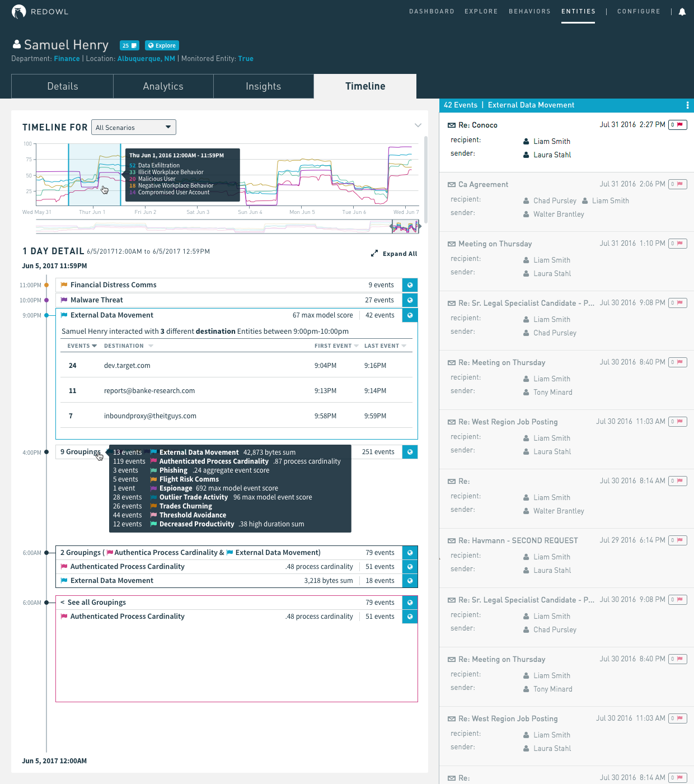The height and width of the screenshot is (784, 694).
Task: Open BEHAVIORS in the top navigation
Action: coord(529,11)
